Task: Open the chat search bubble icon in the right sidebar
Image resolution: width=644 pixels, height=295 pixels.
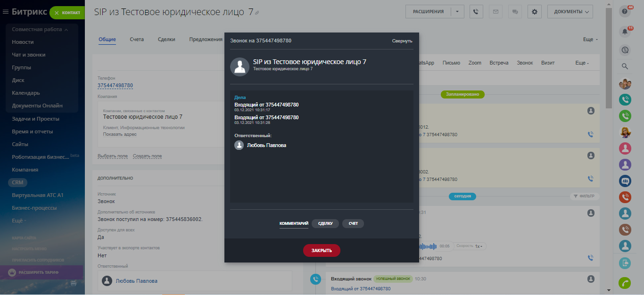Action: click(x=626, y=49)
